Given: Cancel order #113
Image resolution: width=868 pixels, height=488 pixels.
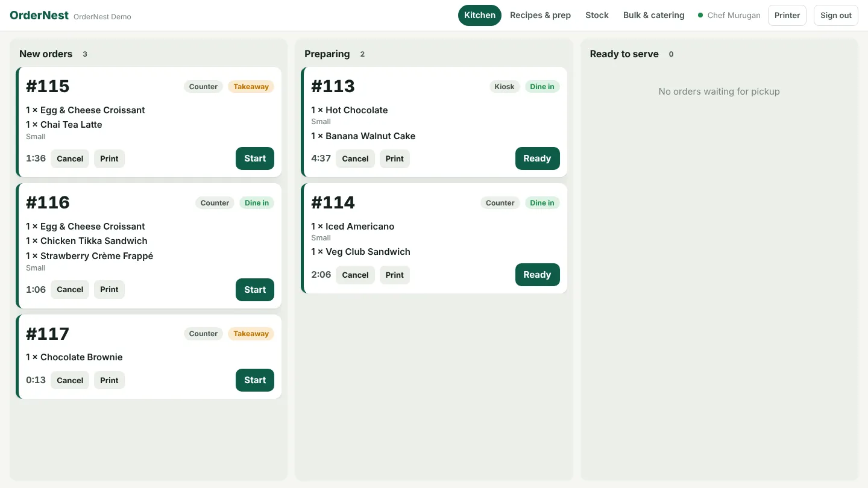Looking at the screenshot, I should [355, 158].
